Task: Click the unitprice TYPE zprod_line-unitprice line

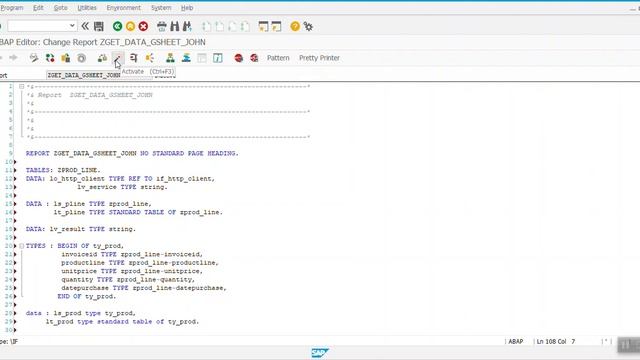Action: tap(132, 271)
